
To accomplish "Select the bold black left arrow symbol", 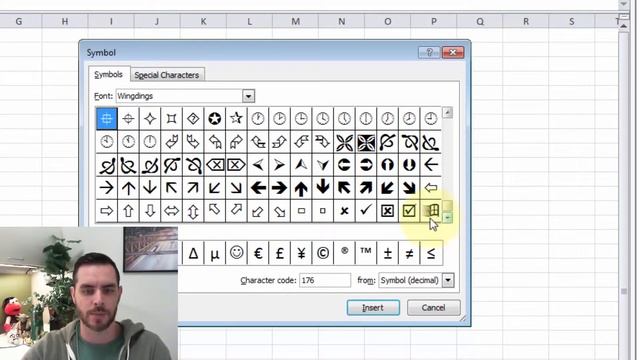I will click(258, 188).
